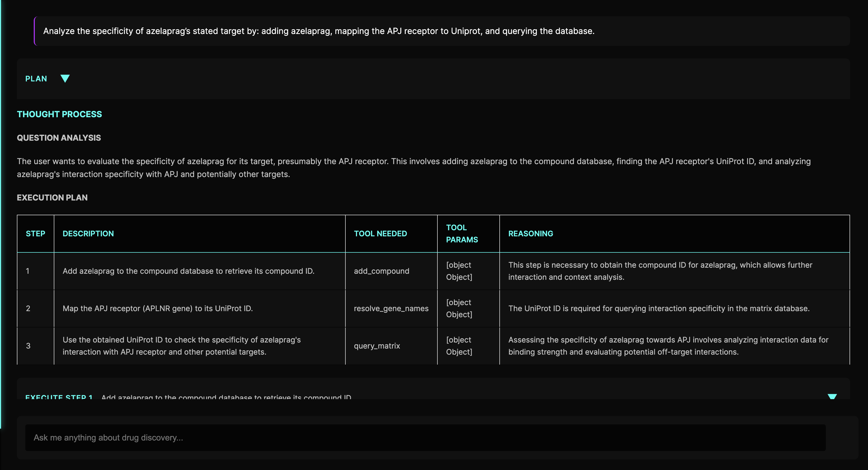
Task: Click the QUESTION ANALYSIS subheading
Action: (59, 138)
